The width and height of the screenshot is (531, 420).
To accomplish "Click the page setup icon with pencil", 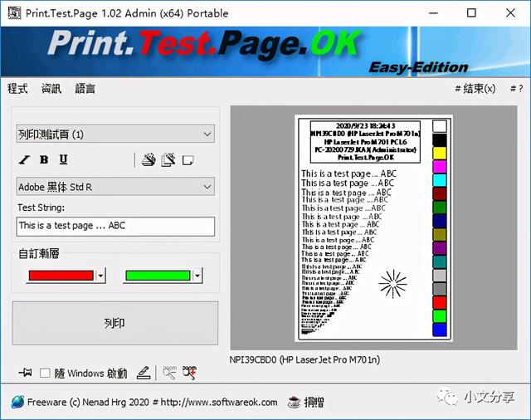I will (x=168, y=159).
